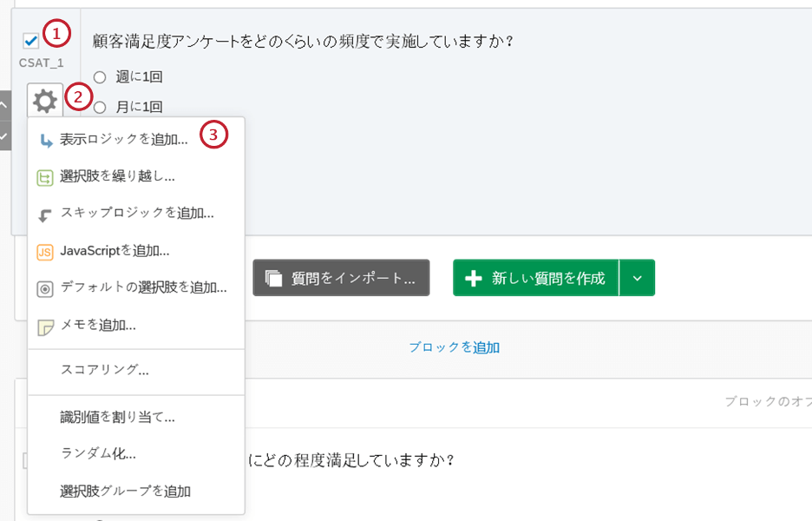Click the skip logic arrow icon
The height and width of the screenshot is (521, 812).
[x=45, y=215]
